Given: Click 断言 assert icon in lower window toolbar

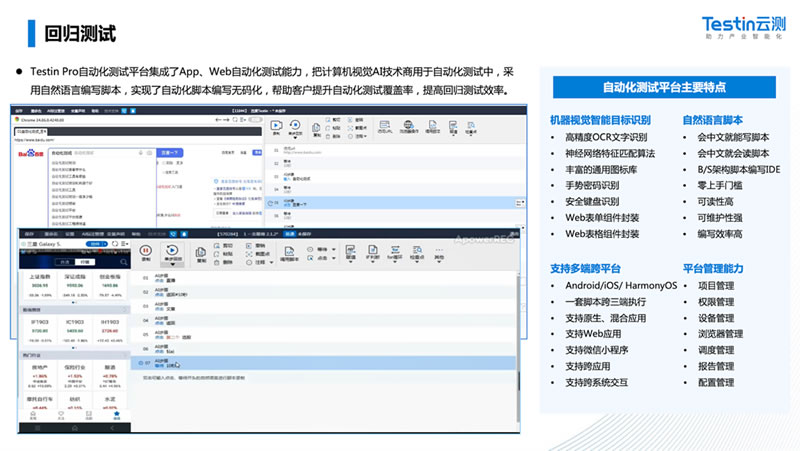Looking at the screenshot, I should 351,249.
